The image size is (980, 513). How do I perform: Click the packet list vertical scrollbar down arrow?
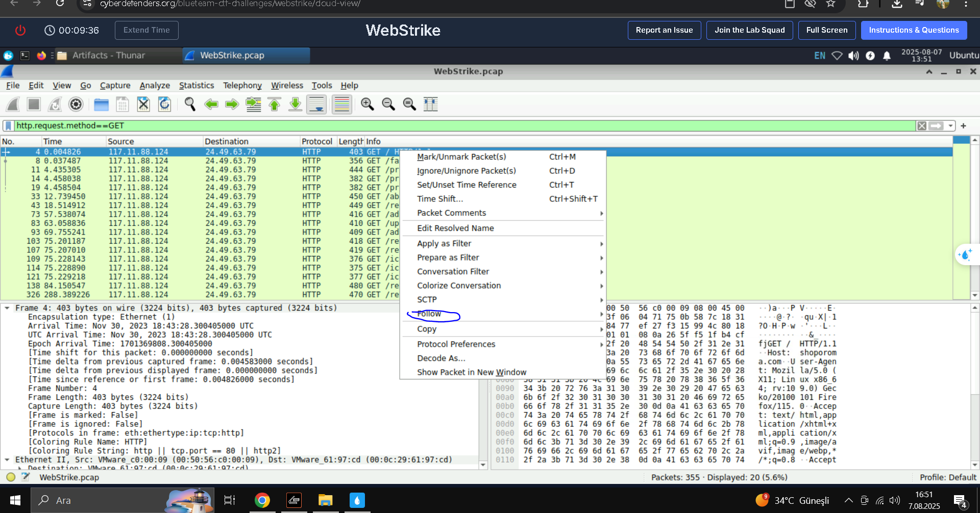coord(974,295)
